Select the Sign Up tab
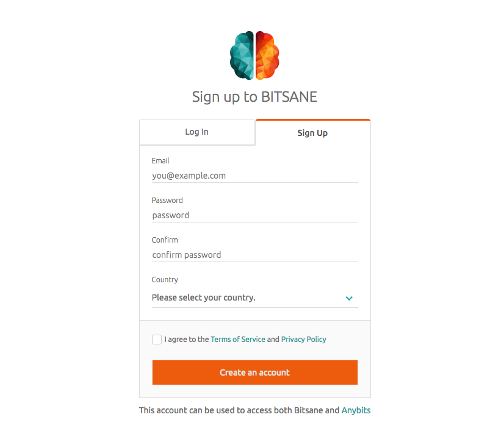The image size is (504, 445). [313, 133]
